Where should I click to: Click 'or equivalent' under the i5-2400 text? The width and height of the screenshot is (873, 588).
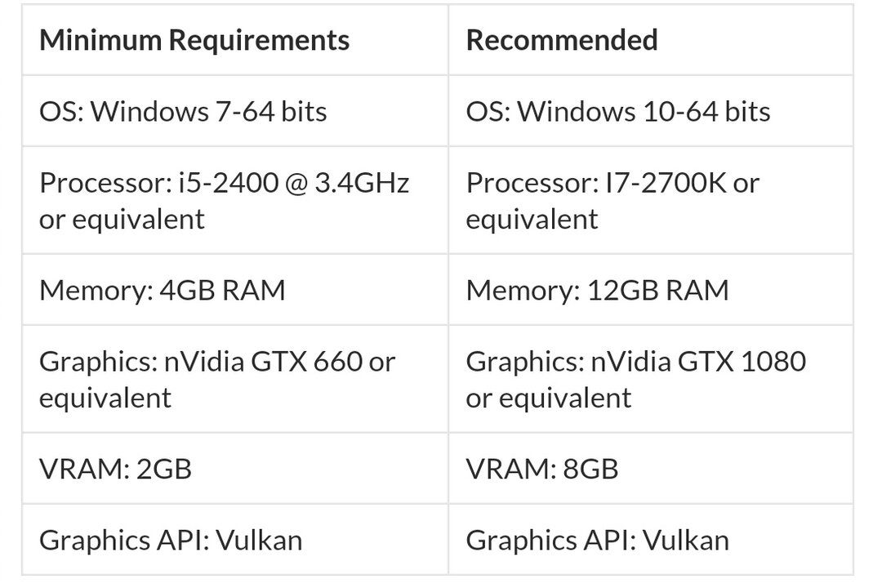[122, 220]
